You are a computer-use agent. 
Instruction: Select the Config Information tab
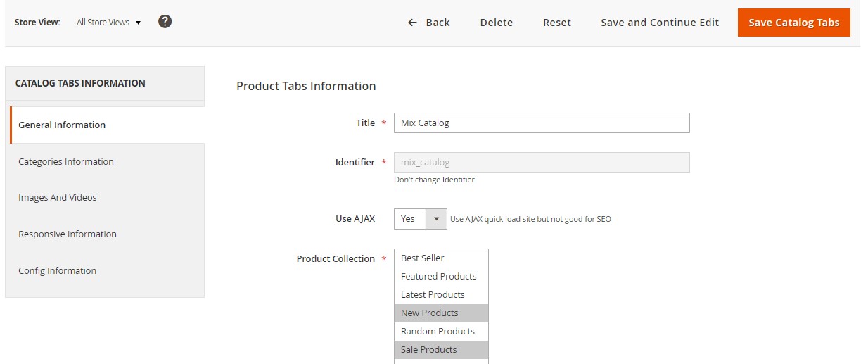click(58, 271)
